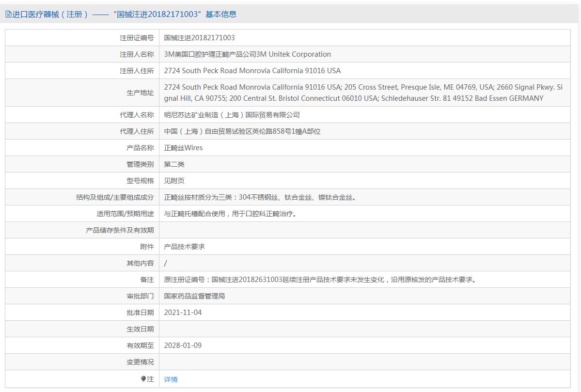
Task: Select the slash value in 其他内容 row
Action: point(166,263)
